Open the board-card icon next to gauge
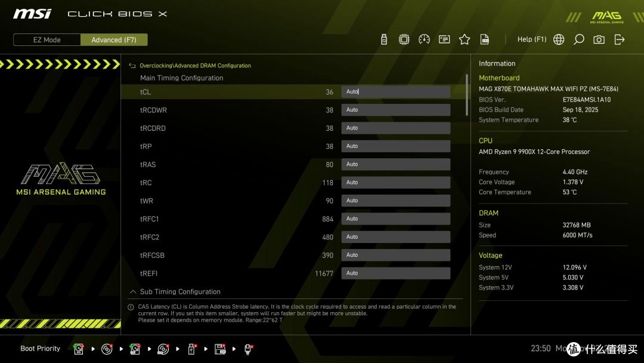The height and width of the screenshot is (363, 644). coord(444,39)
